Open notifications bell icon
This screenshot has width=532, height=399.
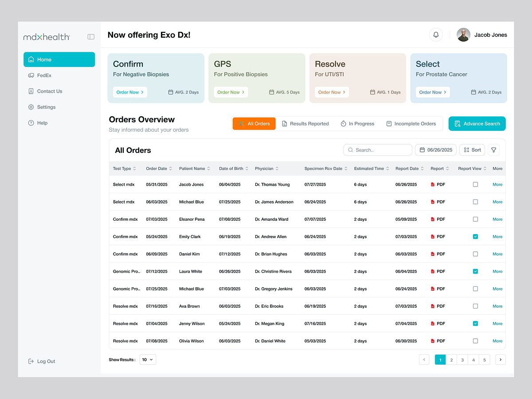pos(436,35)
